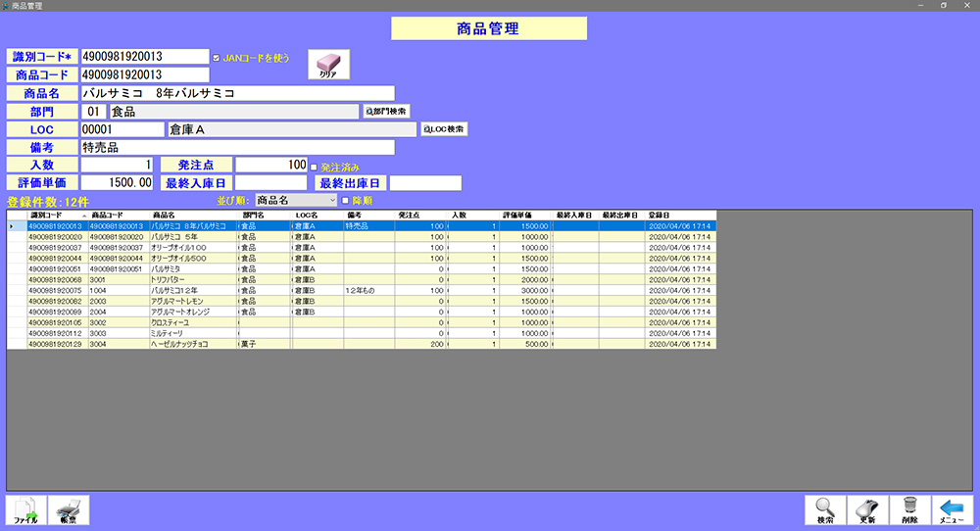Return via the メニュー arrow icon

coord(953,509)
